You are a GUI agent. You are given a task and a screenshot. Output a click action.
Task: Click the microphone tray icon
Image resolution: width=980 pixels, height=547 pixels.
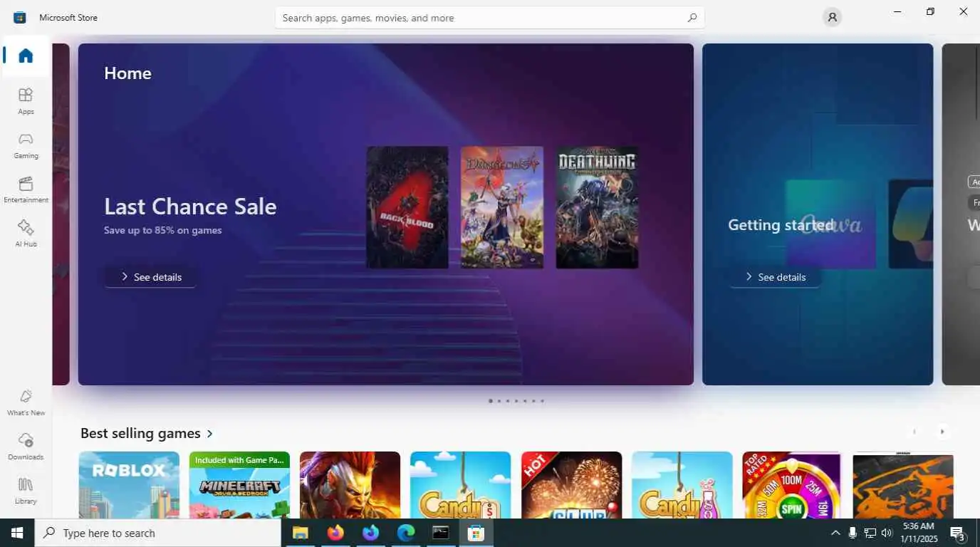coord(853,533)
